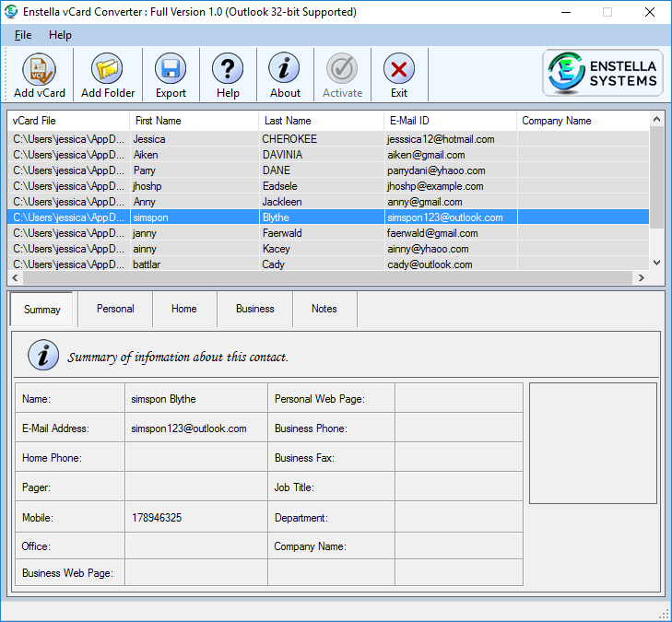Click the red Exit icon

(399, 68)
